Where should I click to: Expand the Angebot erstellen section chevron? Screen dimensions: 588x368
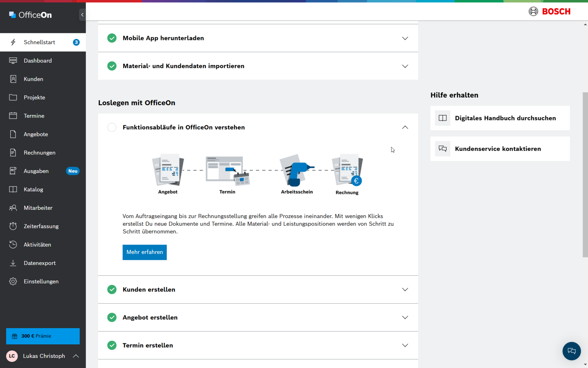(x=405, y=317)
